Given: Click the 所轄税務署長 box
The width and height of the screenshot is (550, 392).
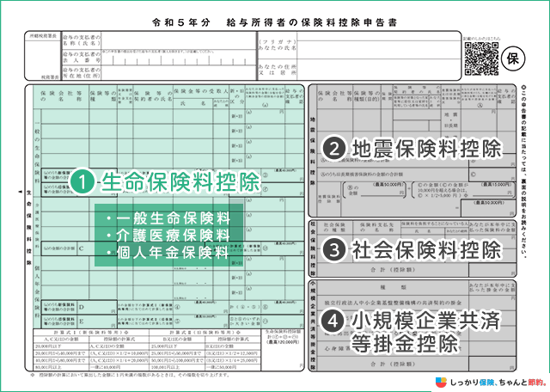Looking at the screenshot, I should pyautogui.click(x=43, y=56).
